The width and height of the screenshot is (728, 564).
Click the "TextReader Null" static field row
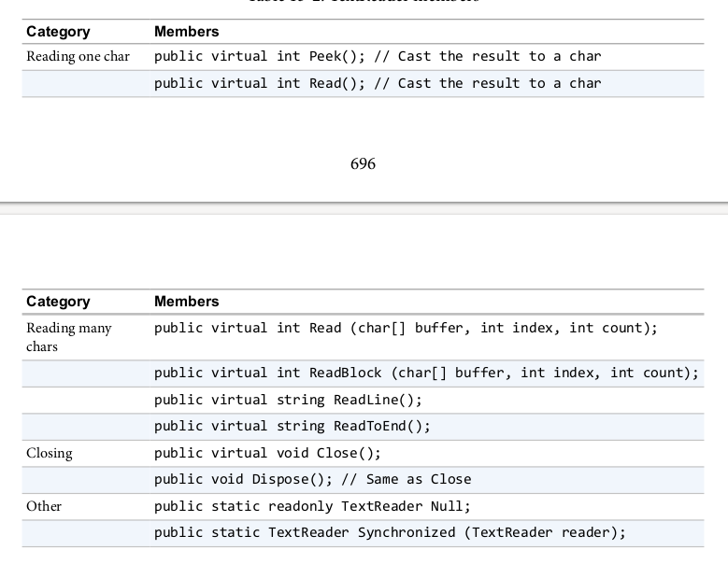[x=312, y=506]
